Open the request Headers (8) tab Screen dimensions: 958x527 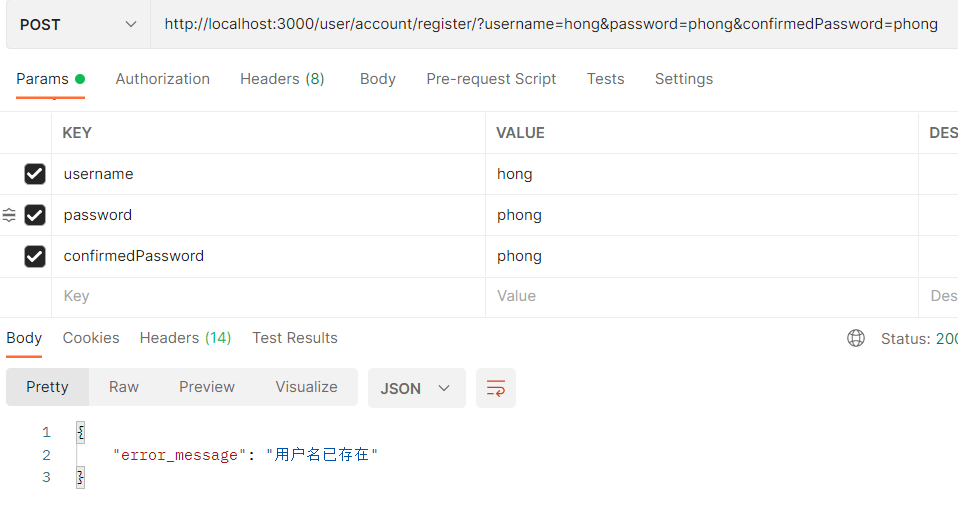coord(282,79)
